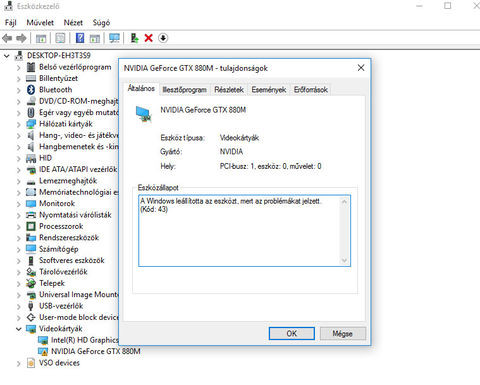Viewport: 480px width, 385px height.
Task: Click the Help question mark toolbar icon
Action: click(x=80, y=38)
